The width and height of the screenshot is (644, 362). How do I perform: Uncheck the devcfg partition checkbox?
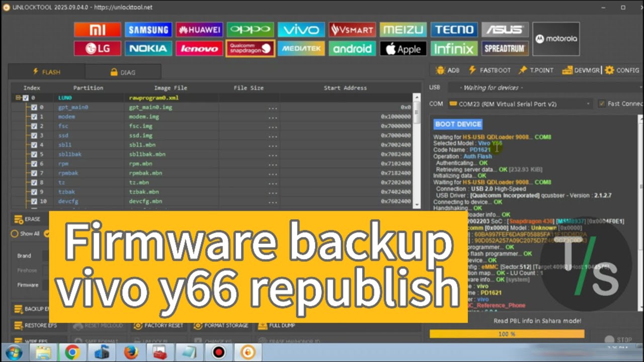click(x=34, y=201)
